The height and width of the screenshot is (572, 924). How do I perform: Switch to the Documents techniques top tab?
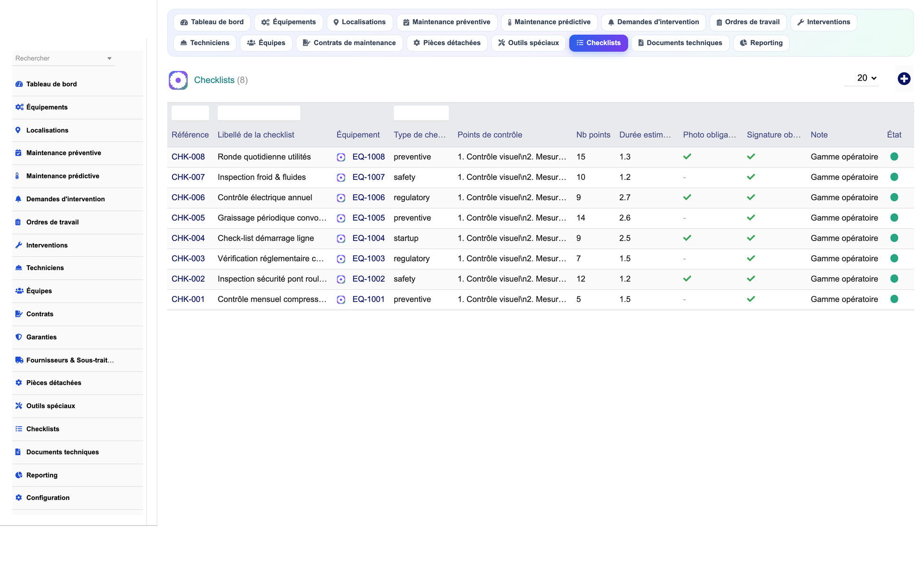coord(680,43)
